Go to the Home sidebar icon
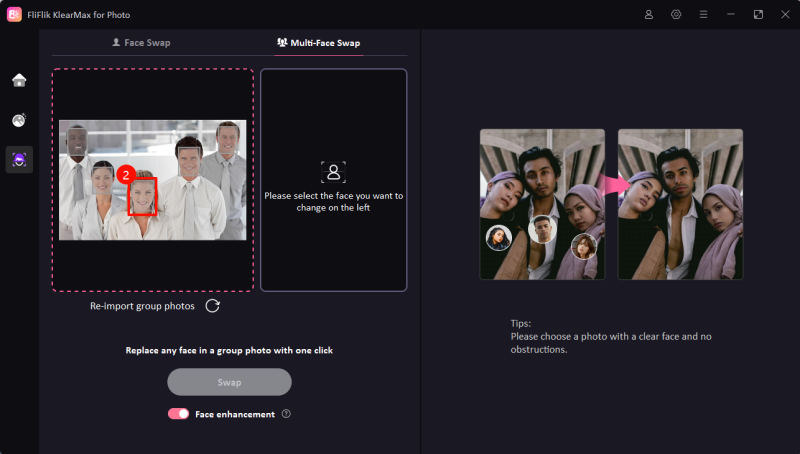Screen dimensions: 800x454 19,80
